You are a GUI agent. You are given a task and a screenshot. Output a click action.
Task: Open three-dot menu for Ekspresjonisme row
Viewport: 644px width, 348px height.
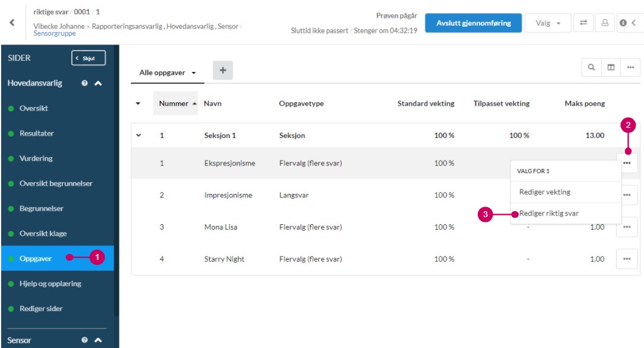pos(627,163)
